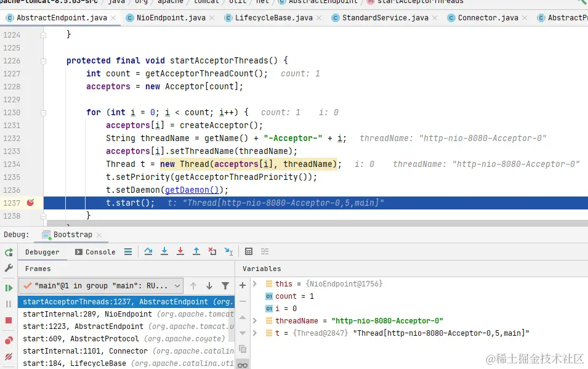The image size is (588, 369).
Task: Toggle show watches glasses icon
Action: click(x=243, y=365)
